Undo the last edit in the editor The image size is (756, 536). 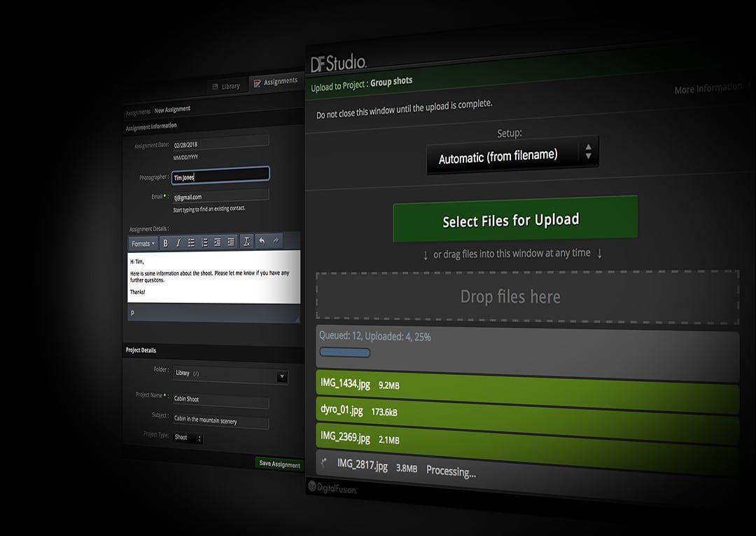[262, 241]
